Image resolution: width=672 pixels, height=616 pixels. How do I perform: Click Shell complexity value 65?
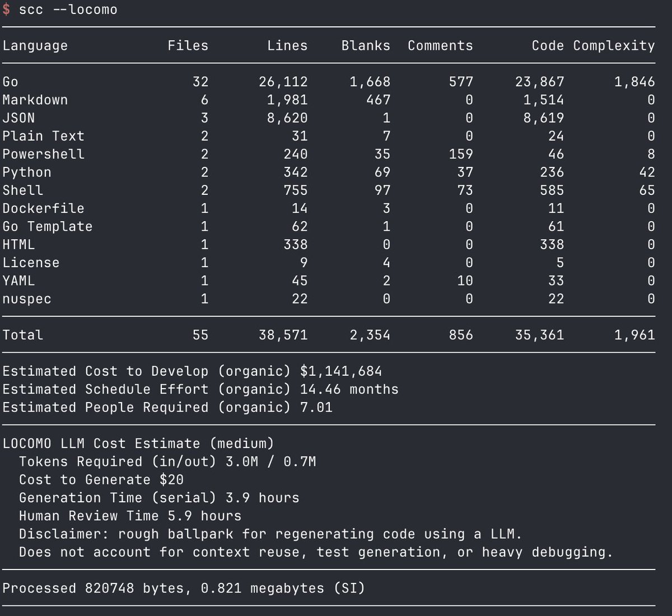(647, 190)
